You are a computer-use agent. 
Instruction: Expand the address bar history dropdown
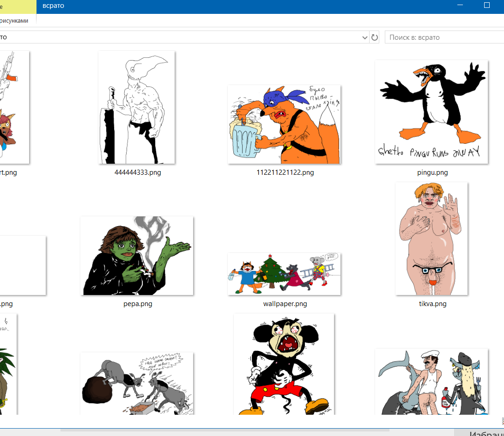365,37
